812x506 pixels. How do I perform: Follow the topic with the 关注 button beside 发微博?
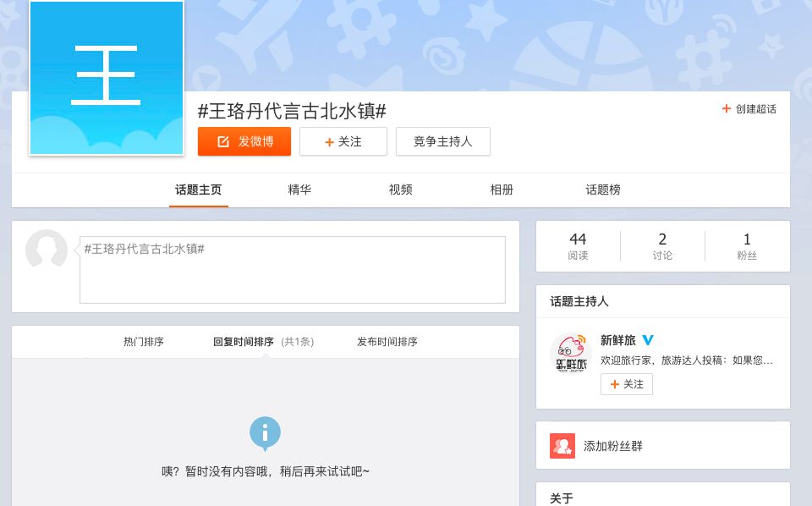pos(343,141)
